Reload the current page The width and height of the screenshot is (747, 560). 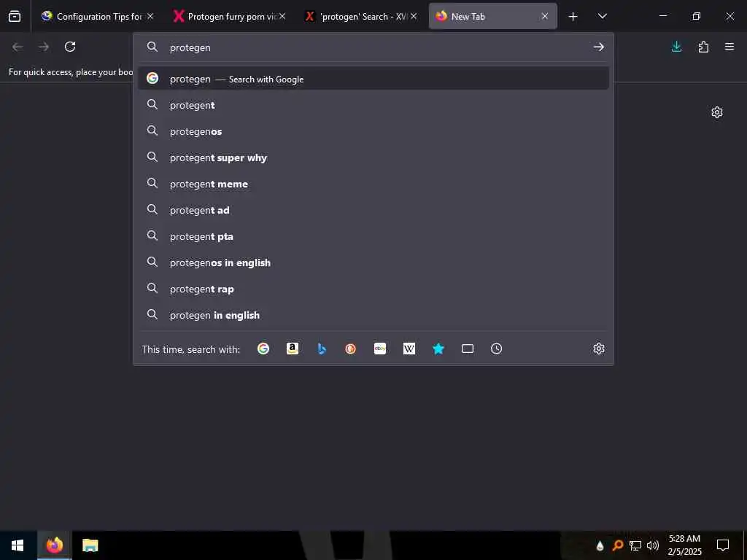coord(70,47)
